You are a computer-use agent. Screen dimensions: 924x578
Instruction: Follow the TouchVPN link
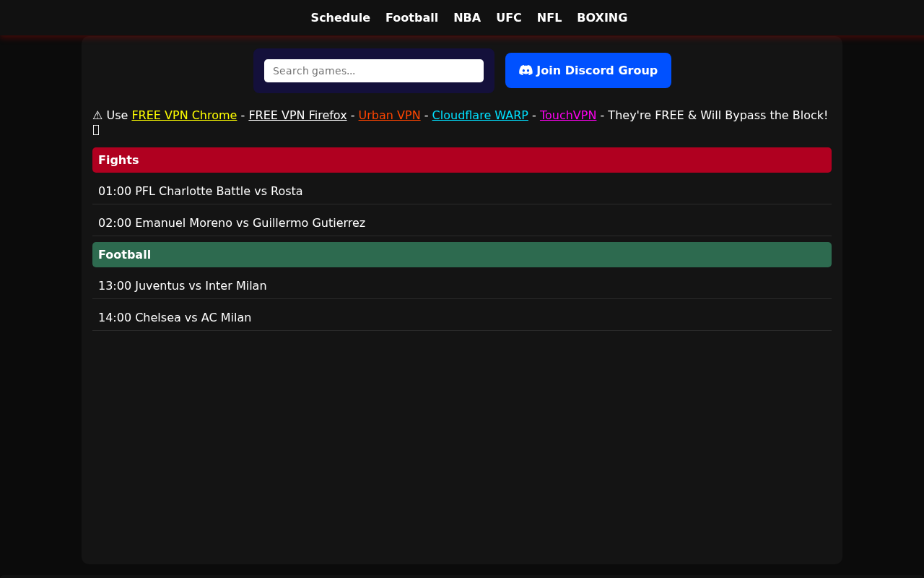coord(568,116)
